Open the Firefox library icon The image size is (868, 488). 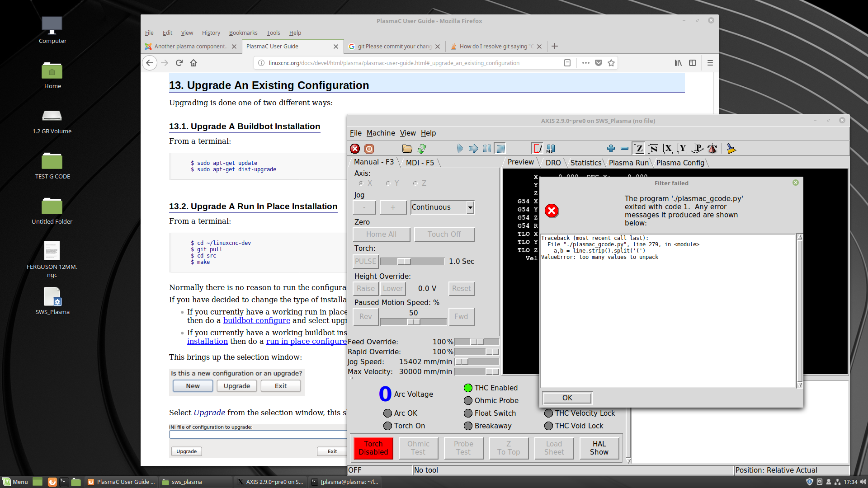click(x=678, y=63)
